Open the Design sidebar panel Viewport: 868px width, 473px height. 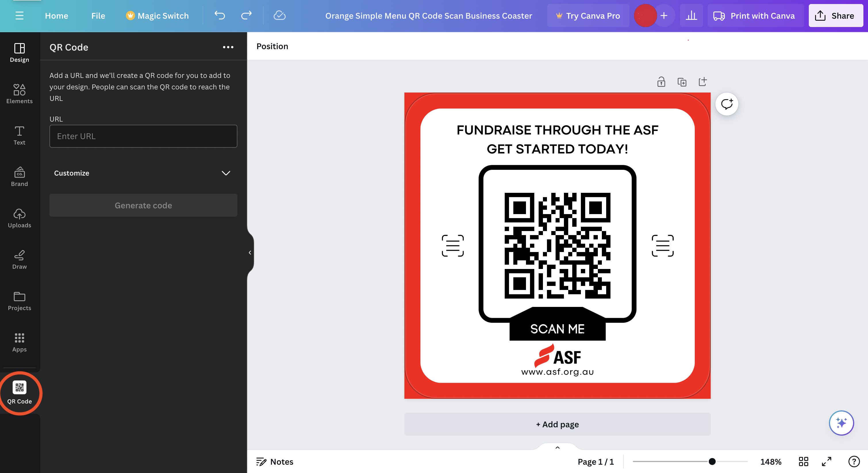click(19, 53)
